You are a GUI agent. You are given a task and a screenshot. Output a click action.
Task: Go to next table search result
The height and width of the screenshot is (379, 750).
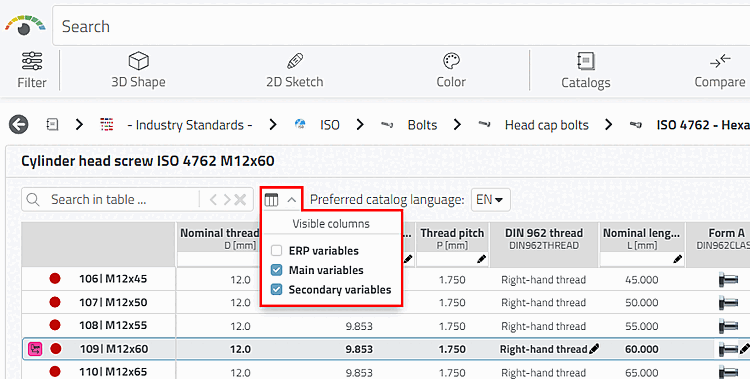click(x=227, y=200)
